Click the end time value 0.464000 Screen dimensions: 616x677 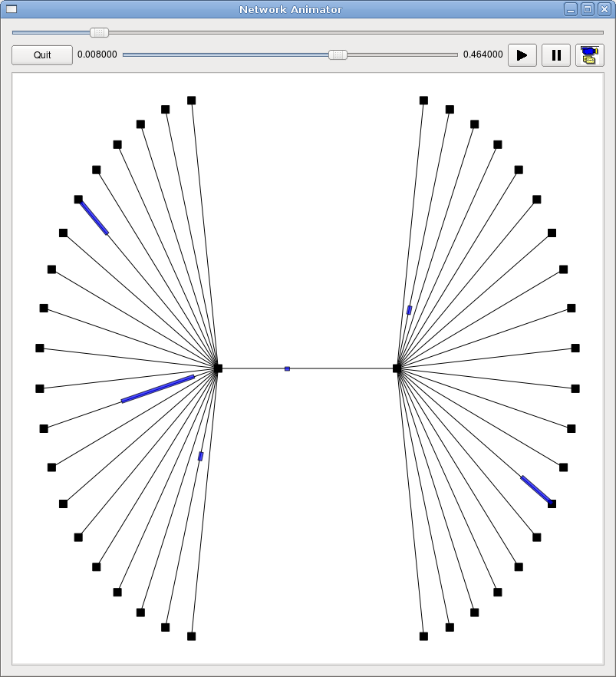click(x=483, y=54)
